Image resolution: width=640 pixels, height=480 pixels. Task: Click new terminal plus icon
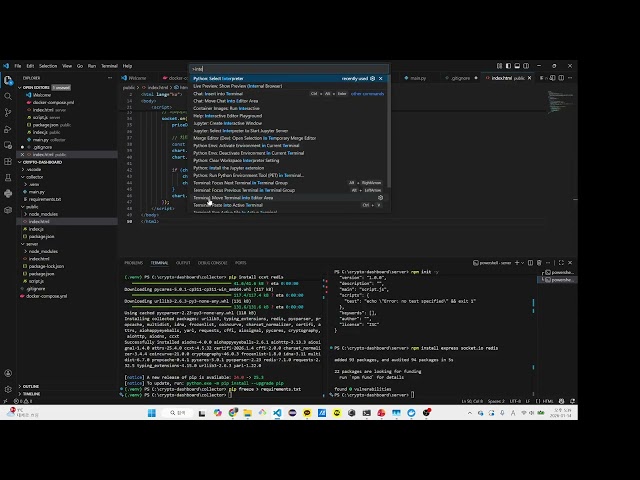(517, 263)
